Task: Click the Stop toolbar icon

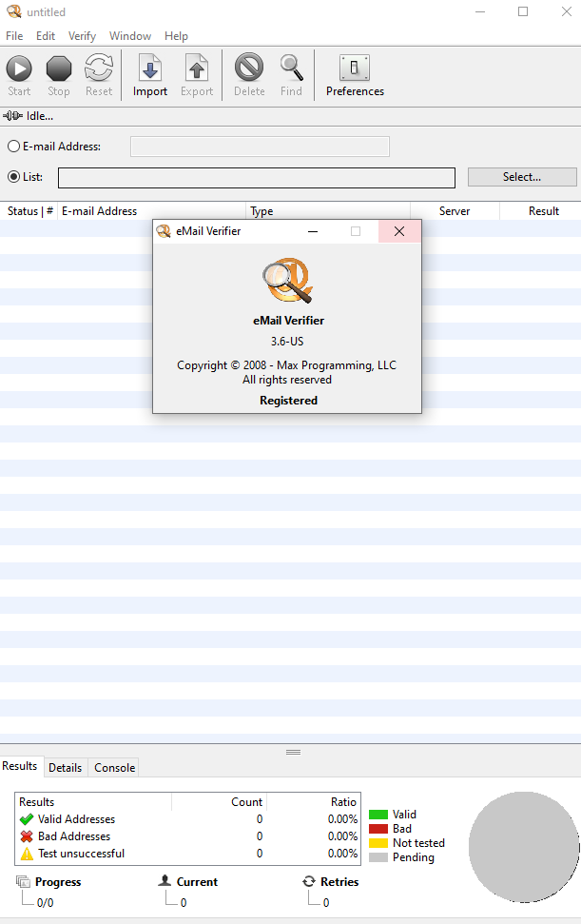Action: (x=58, y=69)
